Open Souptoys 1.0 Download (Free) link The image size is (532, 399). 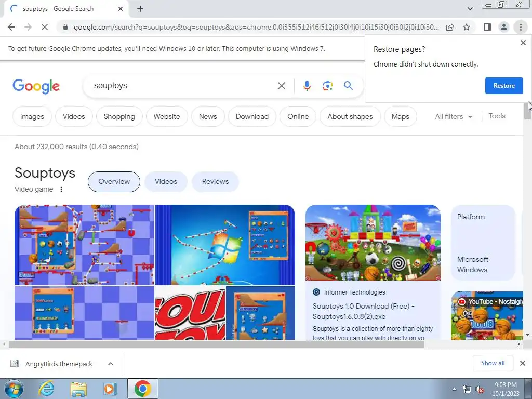pos(363,311)
